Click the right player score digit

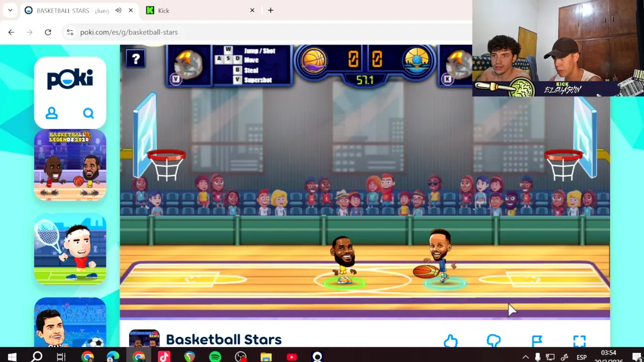[x=377, y=59]
